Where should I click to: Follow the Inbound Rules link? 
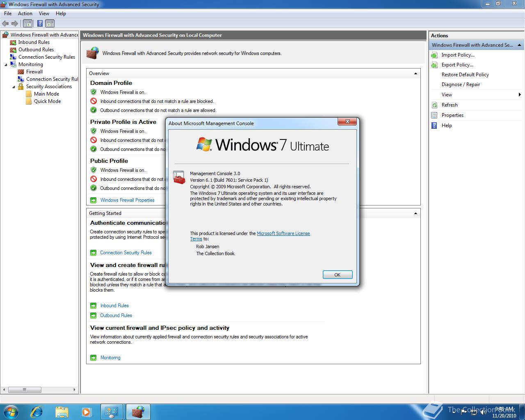114,306
